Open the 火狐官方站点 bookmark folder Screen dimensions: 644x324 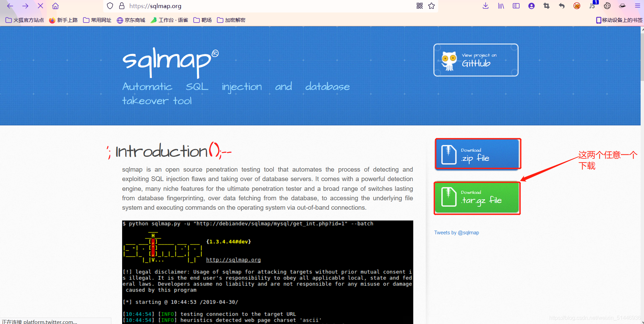click(25, 20)
